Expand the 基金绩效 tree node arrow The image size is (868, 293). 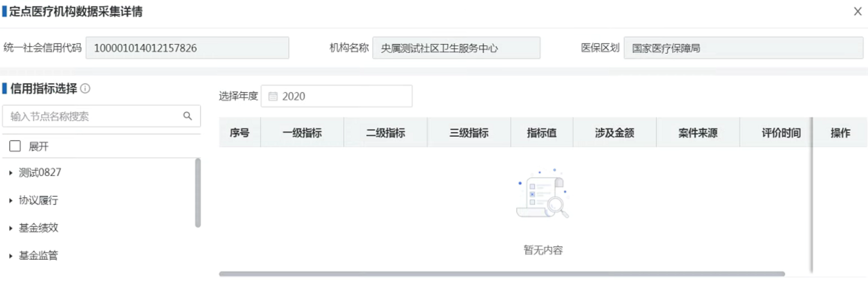tap(11, 228)
